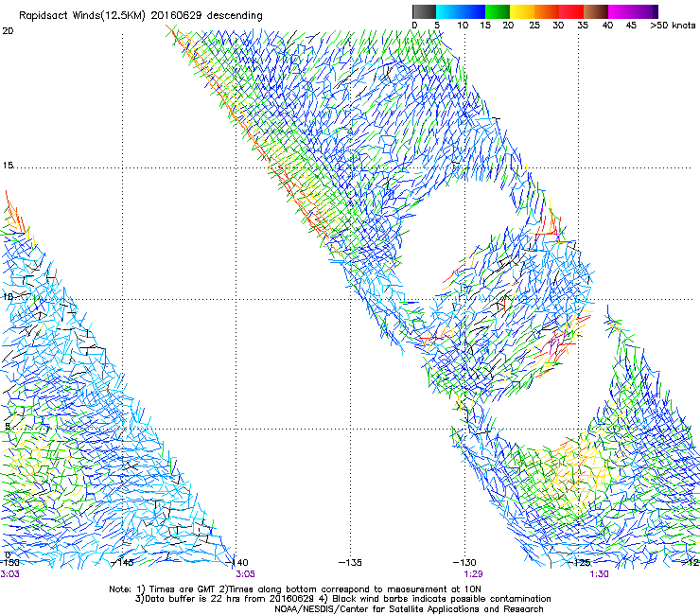The height and width of the screenshot is (615, 700).
Task: Click the orange 25-30 knots swatch
Action: point(547,11)
